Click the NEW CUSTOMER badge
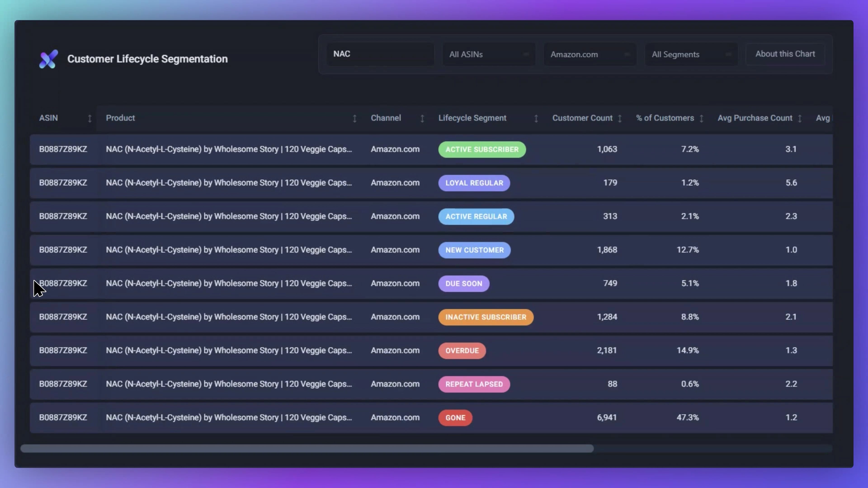The image size is (868, 488). [474, 250]
